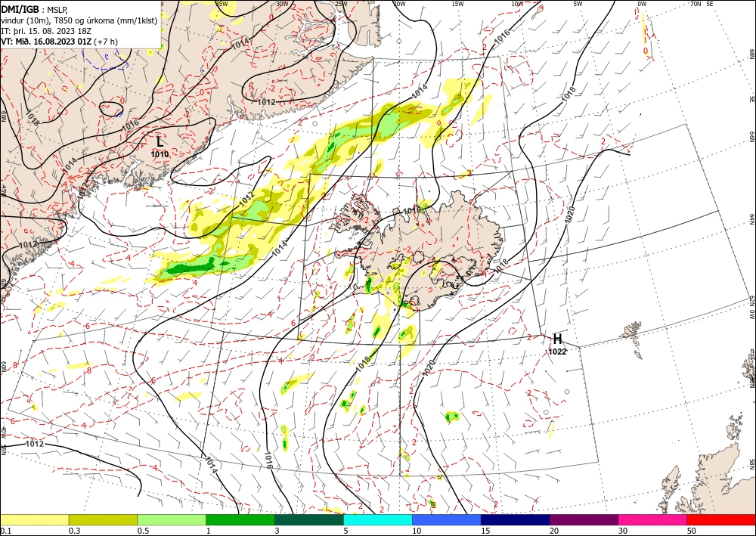Click the legend value '0.1'
Viewport: 756px width, 536px height.
(6, 531)
